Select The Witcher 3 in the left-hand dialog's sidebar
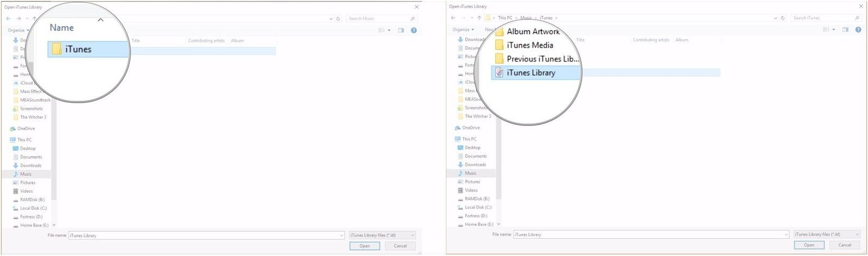 [33, 117]
